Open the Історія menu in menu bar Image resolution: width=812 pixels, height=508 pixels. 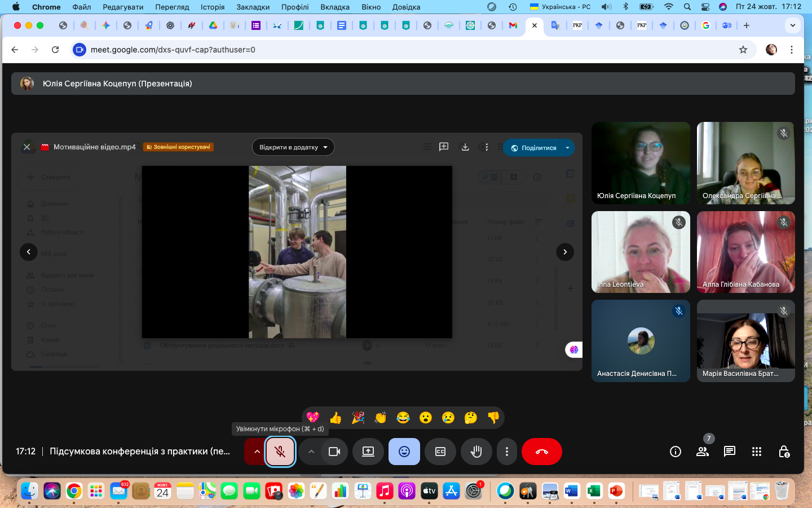[x=213, y=7]
